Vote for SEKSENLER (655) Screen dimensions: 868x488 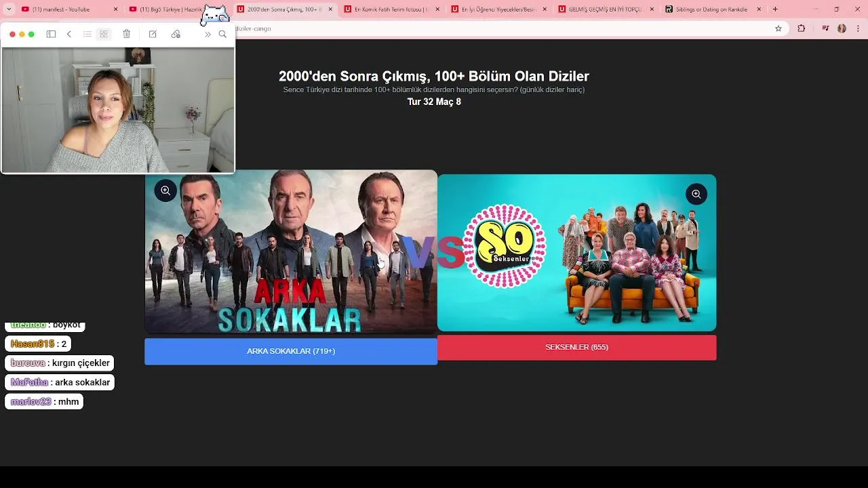click(576, 347)
